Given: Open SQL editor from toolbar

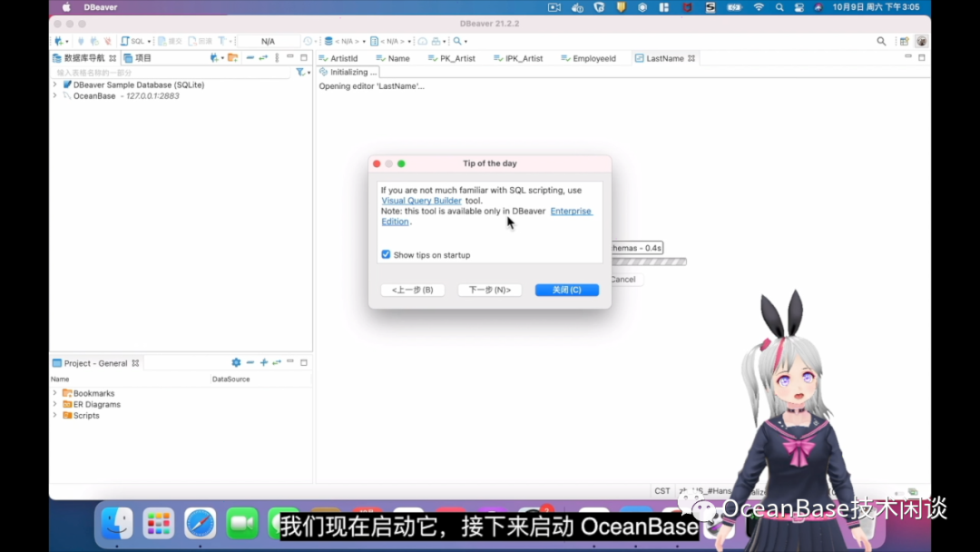Looking at the screenshot, I should pos(132,41).
